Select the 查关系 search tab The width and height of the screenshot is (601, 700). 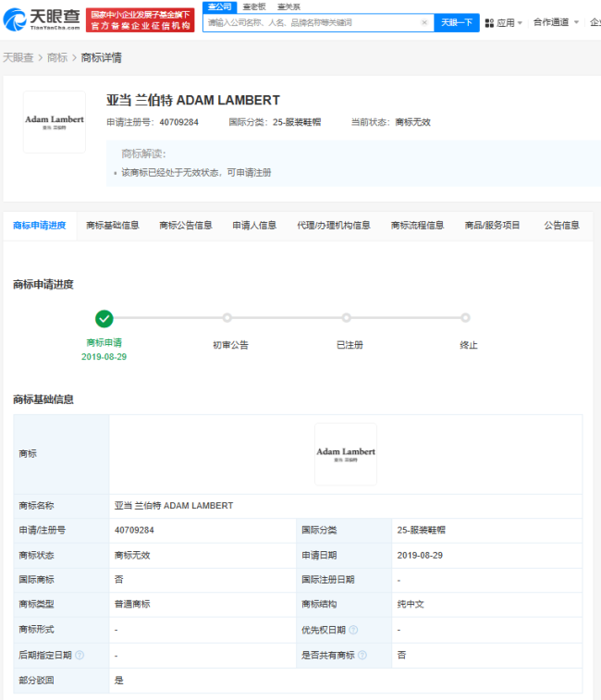(288, 6)
